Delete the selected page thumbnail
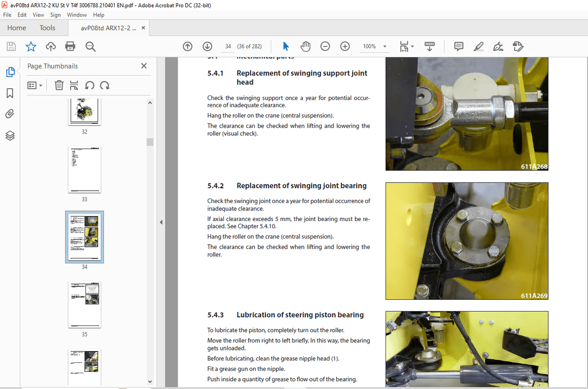The width and height of the screenshot is (588, 389). 59,85
